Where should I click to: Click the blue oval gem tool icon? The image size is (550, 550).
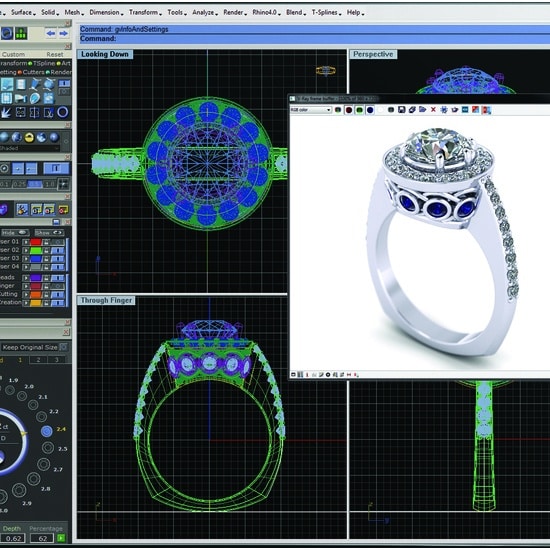(35, 98)
